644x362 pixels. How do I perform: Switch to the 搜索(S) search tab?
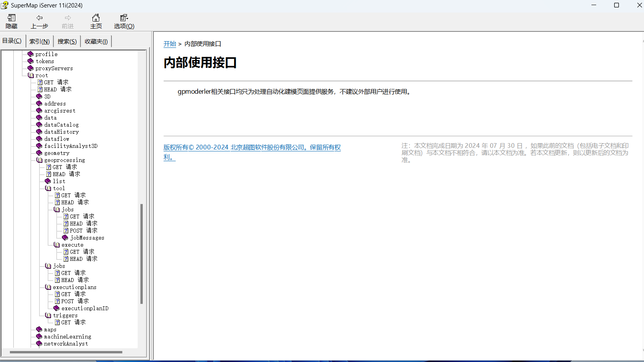67,41
